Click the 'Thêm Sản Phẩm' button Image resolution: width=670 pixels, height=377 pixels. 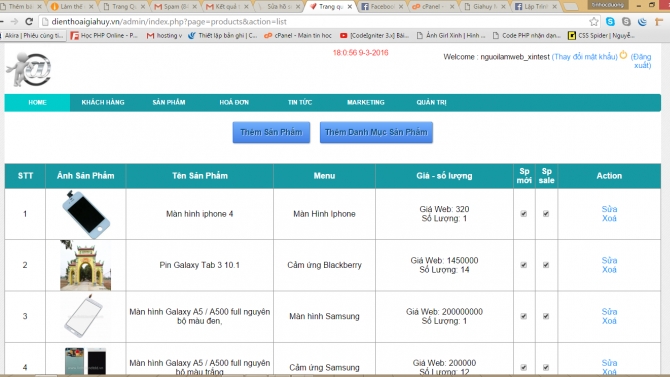(271, 132)
